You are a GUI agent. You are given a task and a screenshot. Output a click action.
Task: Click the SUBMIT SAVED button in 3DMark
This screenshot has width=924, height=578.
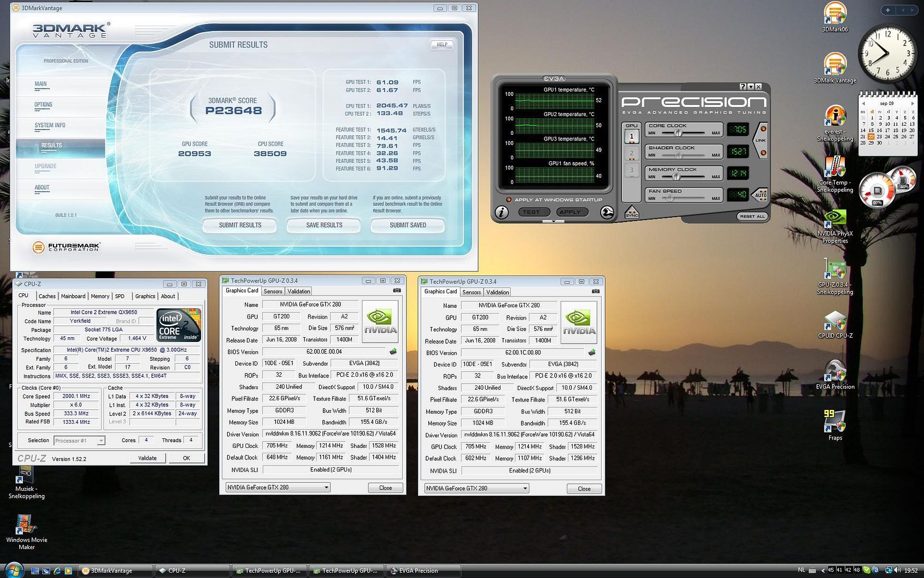(x=408, y=225)
